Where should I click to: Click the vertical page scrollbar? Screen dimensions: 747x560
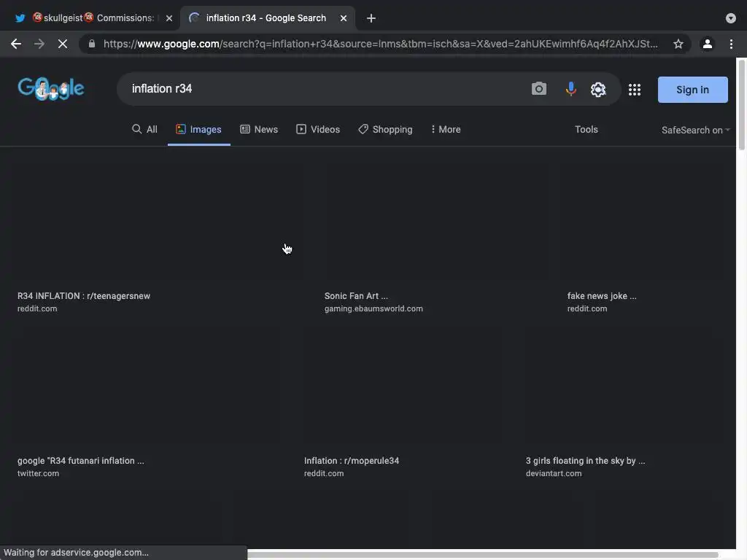742,104
